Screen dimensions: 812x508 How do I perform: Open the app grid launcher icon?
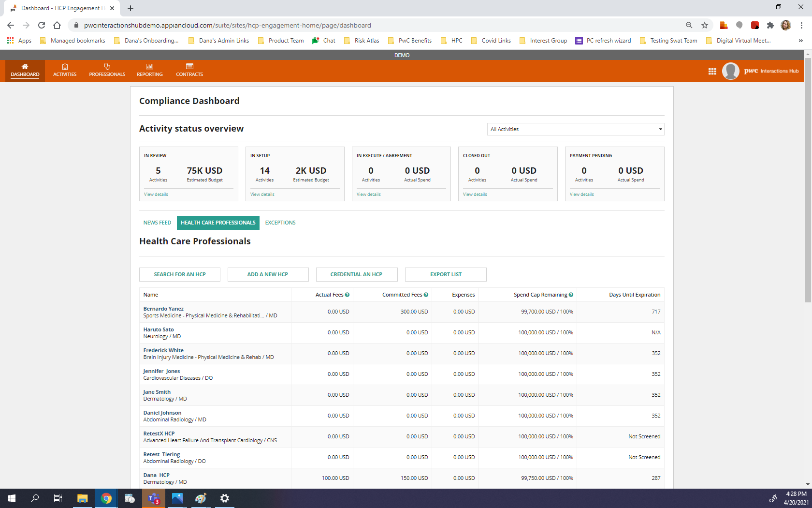click(712, 71)
